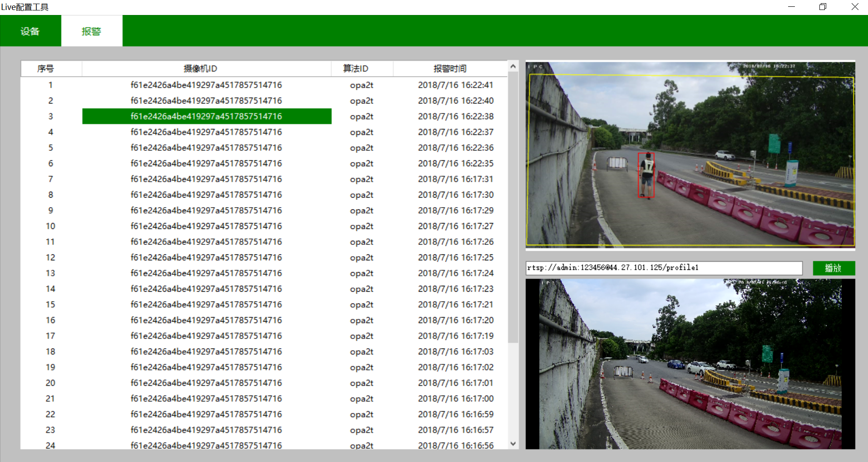
Task: Click the 算法ID column header
Action: [362, 69]
